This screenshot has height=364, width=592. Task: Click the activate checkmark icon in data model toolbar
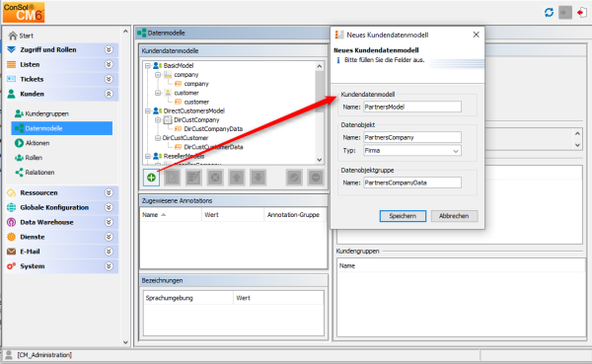[x=294, y=178]
